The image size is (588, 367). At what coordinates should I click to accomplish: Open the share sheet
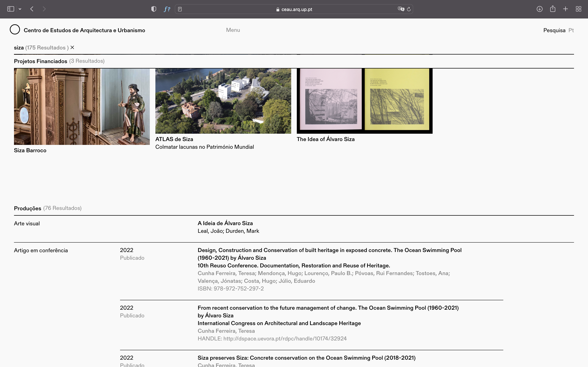click(552, 9)
